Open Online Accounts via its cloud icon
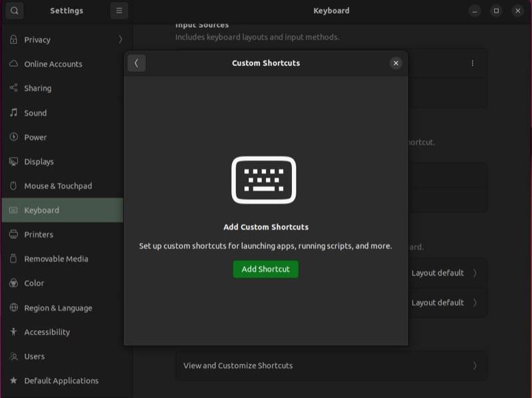Screen dimensions: 532x398 click(13, 64)
